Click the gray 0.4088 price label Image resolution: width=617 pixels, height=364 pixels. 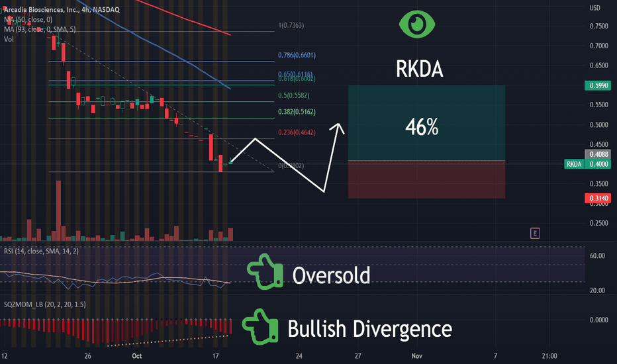pos(598,154)
